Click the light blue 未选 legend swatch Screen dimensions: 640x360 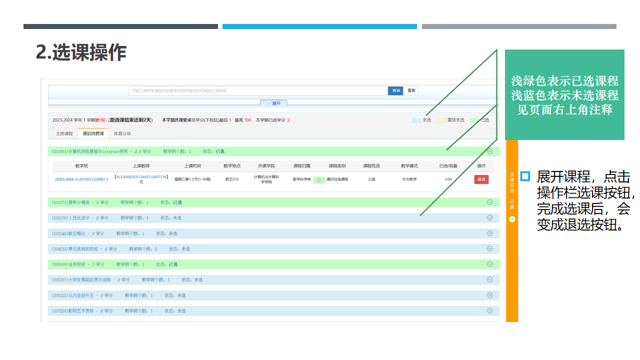[x=416, y=120]
